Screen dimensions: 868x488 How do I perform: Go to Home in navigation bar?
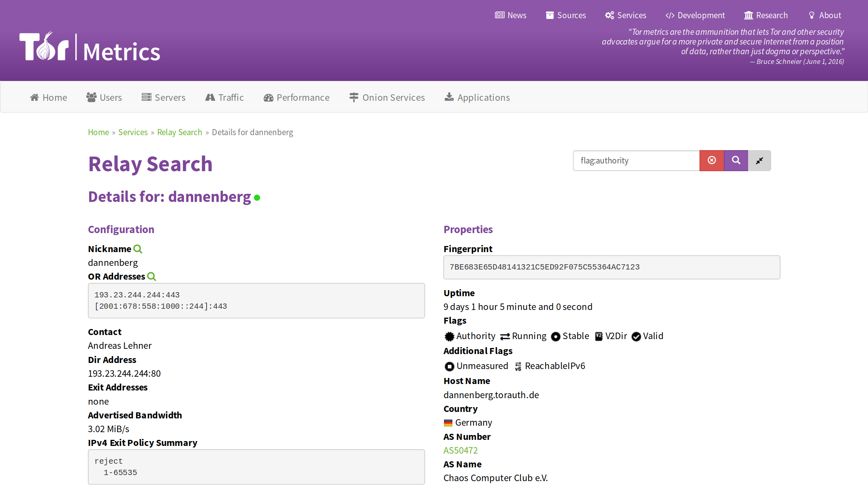49,98
